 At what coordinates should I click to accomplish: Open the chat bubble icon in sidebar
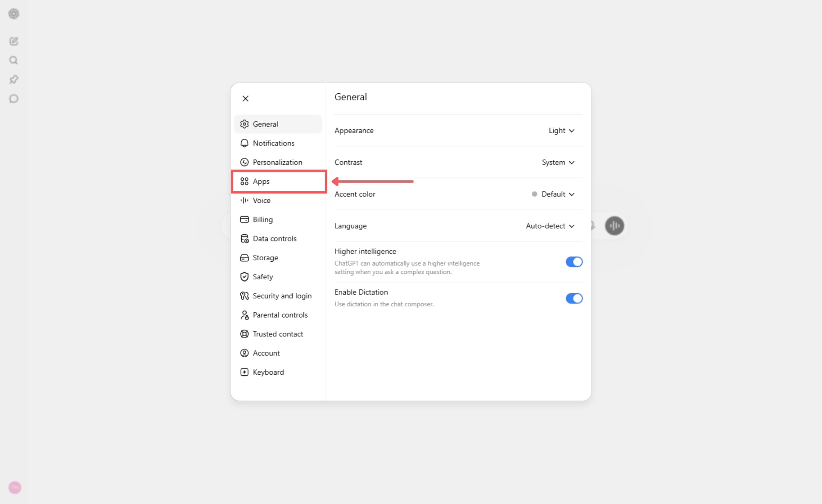pos(14,99)
